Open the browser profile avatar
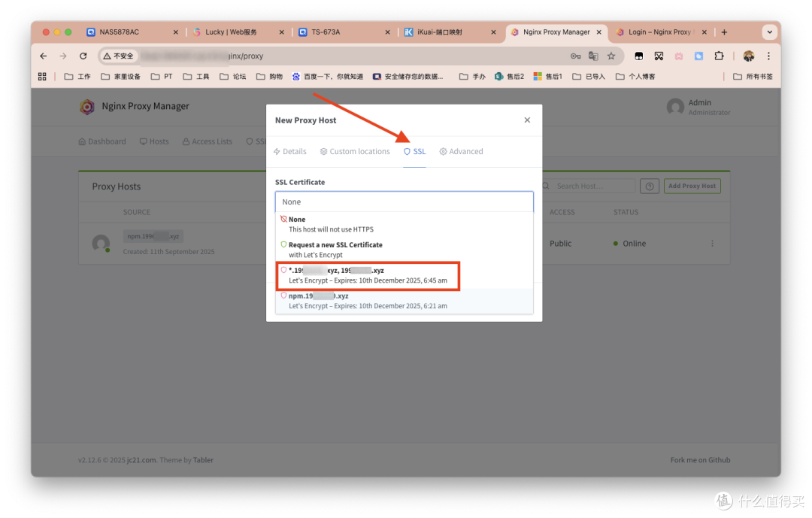This screenshot has height=518, width=812. click(x=748, y=56)
